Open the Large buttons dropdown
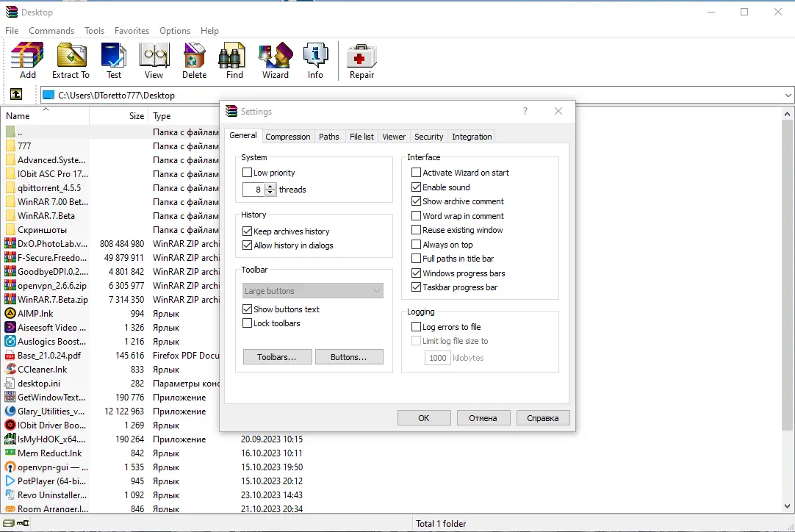The image size is (795, 532). pos(313,290)
